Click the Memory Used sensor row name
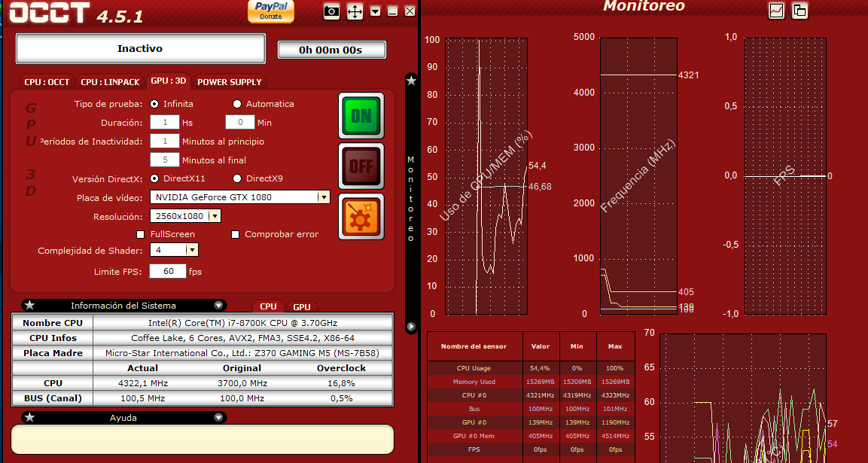This screenshot has height=463, width=868. pyautogui.click(x=474, y=382)
